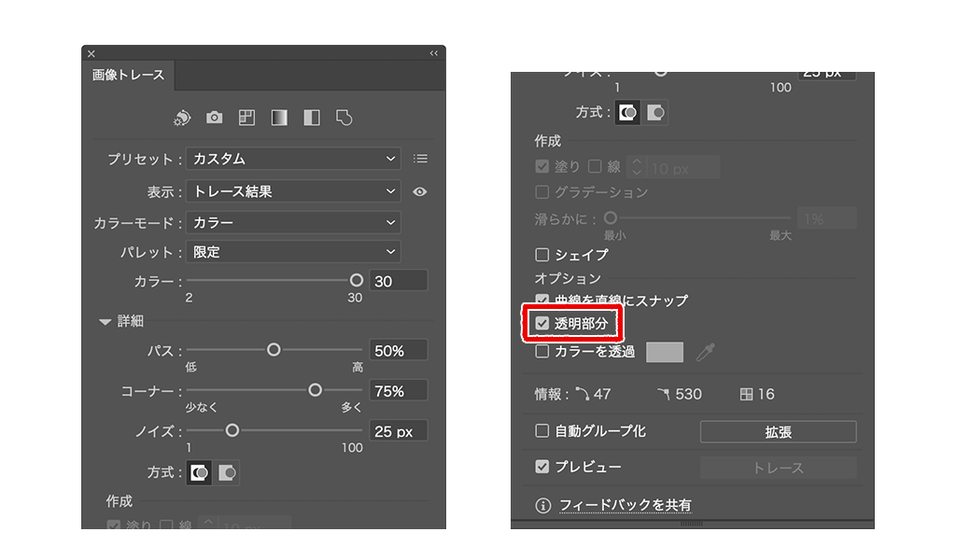
Task: Toggle the 線 checkbox in right panel
Action: [x=595, y=166]
